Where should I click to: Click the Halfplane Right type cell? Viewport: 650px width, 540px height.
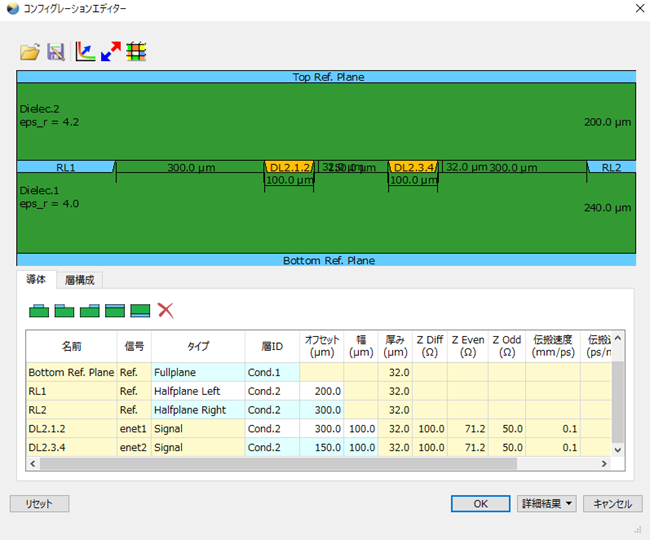point(198,410)
